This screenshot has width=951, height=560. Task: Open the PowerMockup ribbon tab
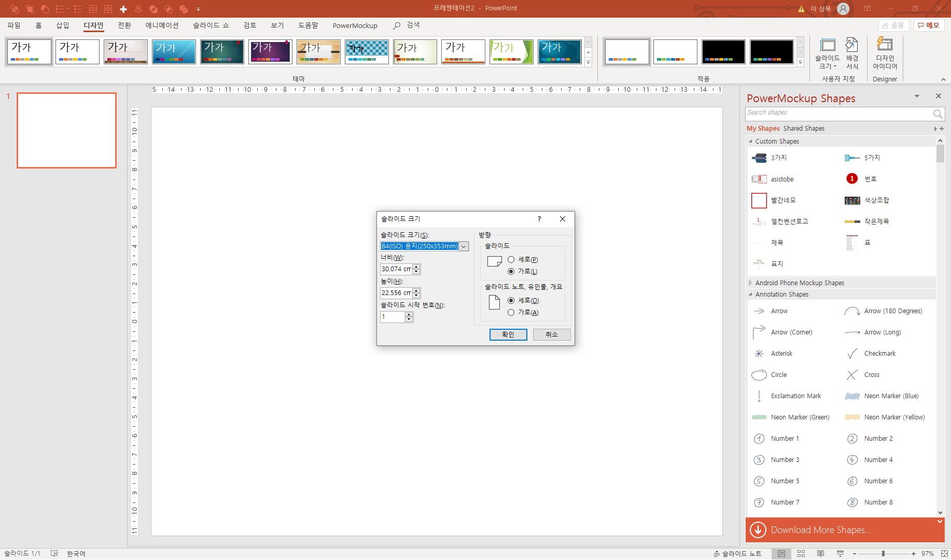pyautogui.click(x=355, y=25)
